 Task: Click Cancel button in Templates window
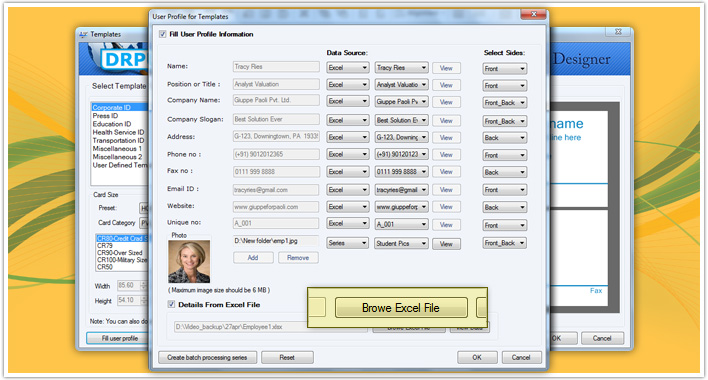(x=602, y=338)
